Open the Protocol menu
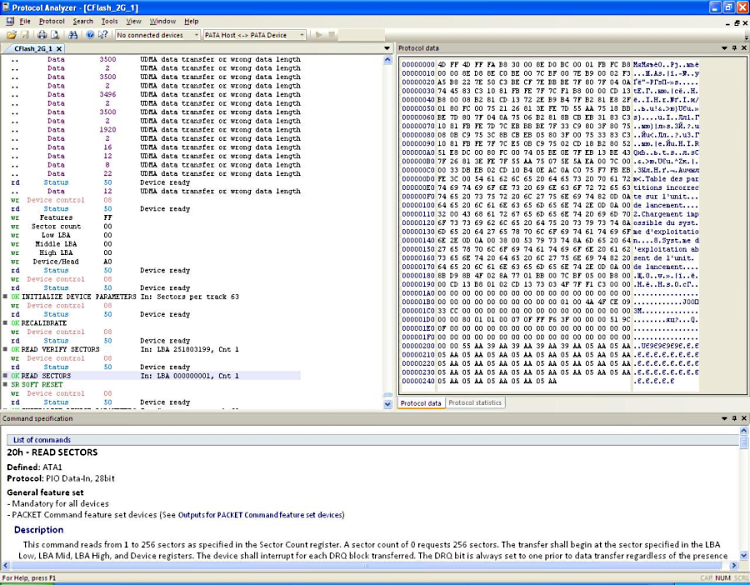Viewport: 750px width, 585px height. (x=51, y=21)
